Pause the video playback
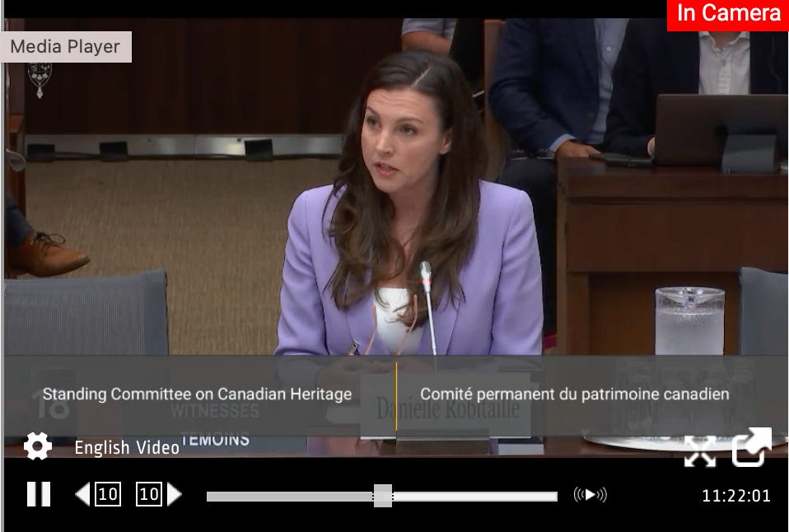The image size is (789, 532). click(39, 494)
